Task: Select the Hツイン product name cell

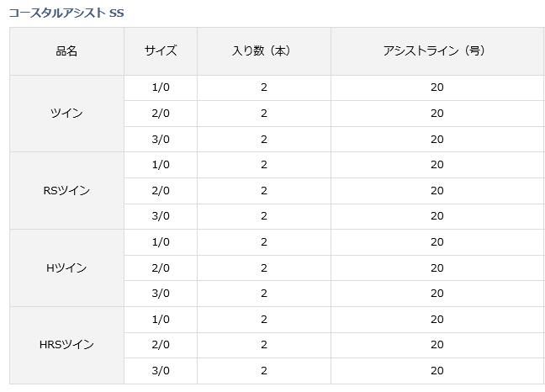Action: click(66, 268)
